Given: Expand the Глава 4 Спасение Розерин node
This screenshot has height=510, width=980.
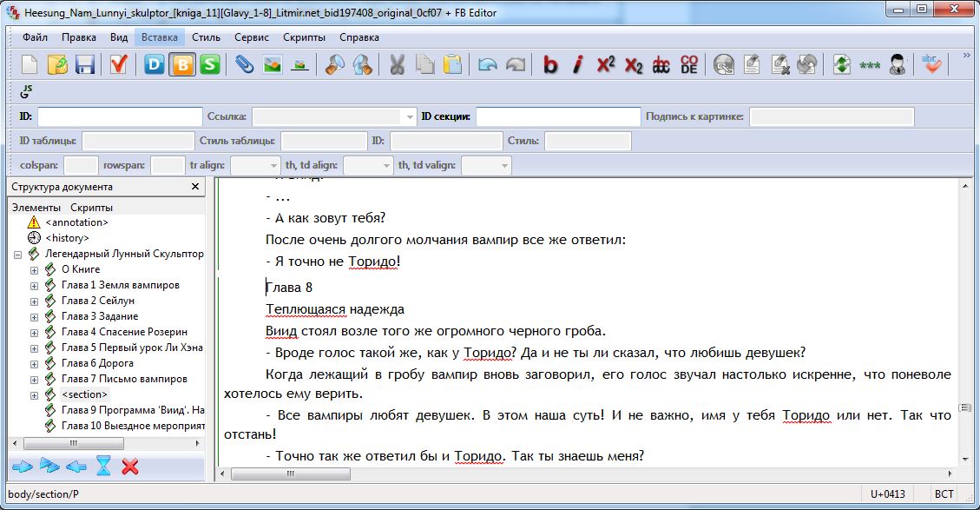Looking at the screenshot, I should (x=35, y=332).
